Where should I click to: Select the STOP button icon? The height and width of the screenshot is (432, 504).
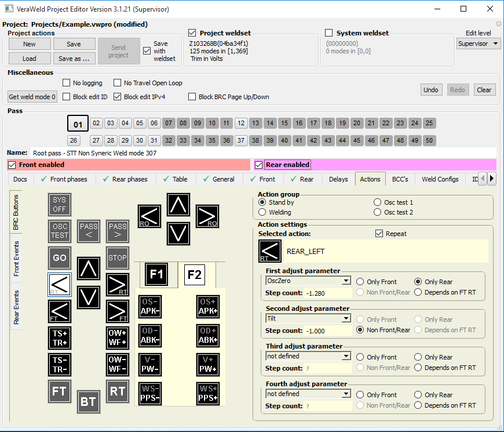click(x=118, y=257)
